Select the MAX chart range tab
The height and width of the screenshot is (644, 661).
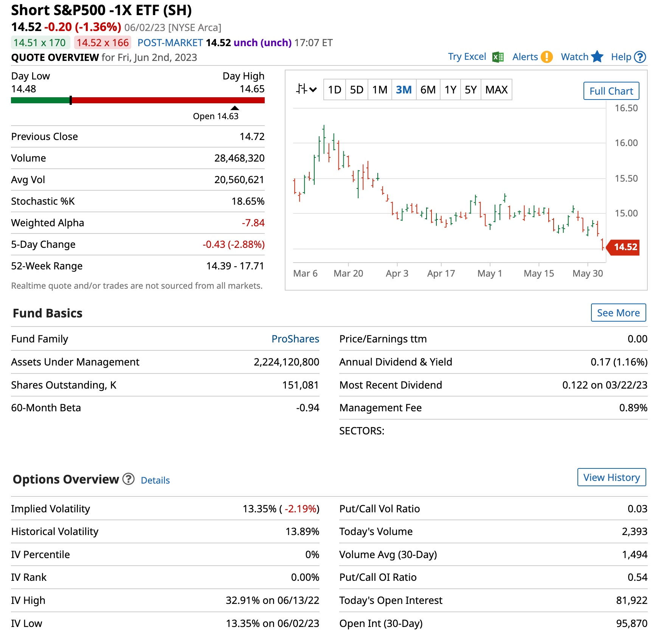click(x=497, y=90)
